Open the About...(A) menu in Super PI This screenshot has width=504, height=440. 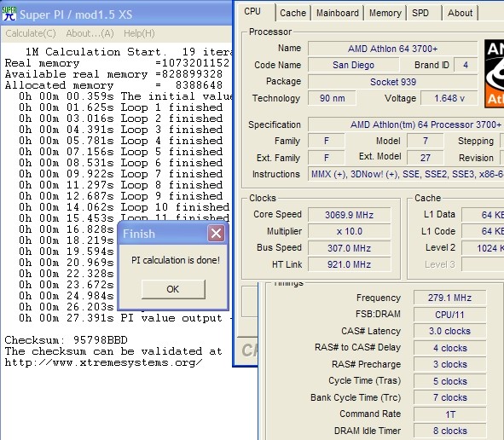(x=90, y=33)
